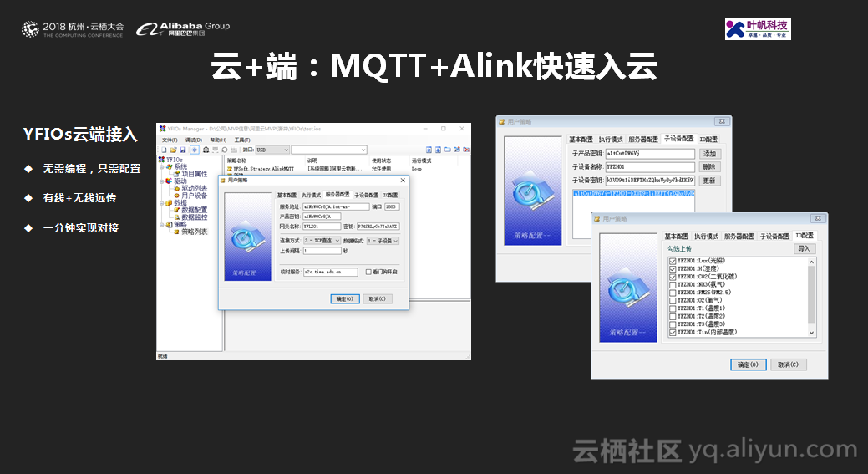
Task: Click the blue folder icon on the toolbar's right side
Action: [x=447, y=150]
